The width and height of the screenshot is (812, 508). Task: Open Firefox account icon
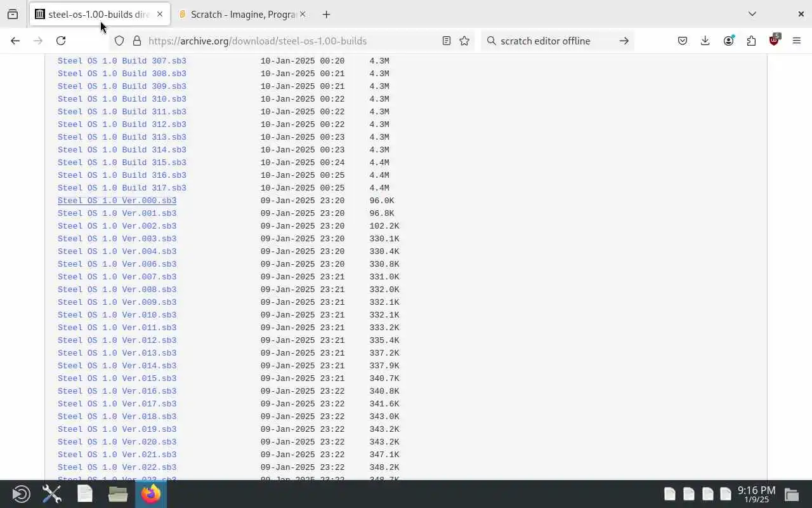pos(728,41)
